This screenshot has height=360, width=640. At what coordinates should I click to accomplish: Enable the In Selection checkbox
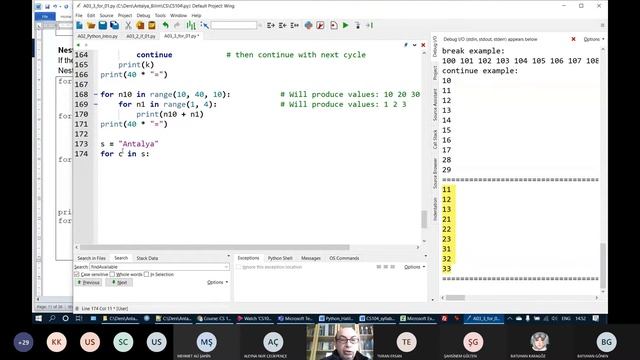(x=147, y=274)
